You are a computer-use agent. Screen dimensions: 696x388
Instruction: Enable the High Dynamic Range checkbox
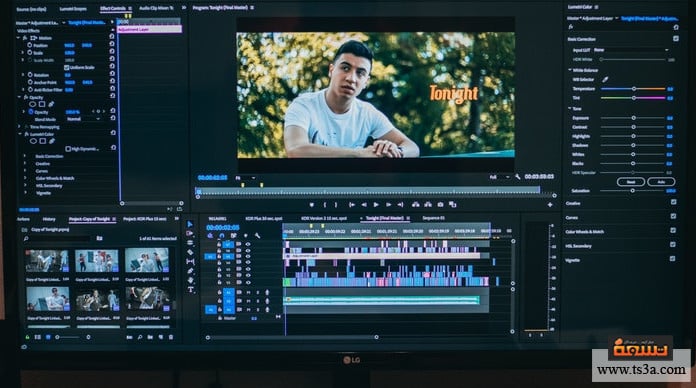pyautogui.click(x=68, y=149)
